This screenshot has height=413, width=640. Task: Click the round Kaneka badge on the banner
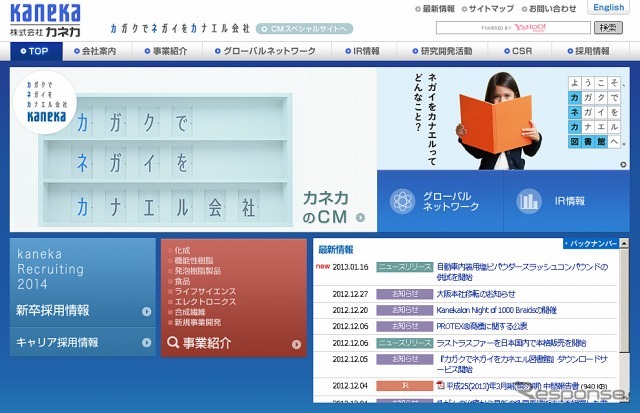45,102
